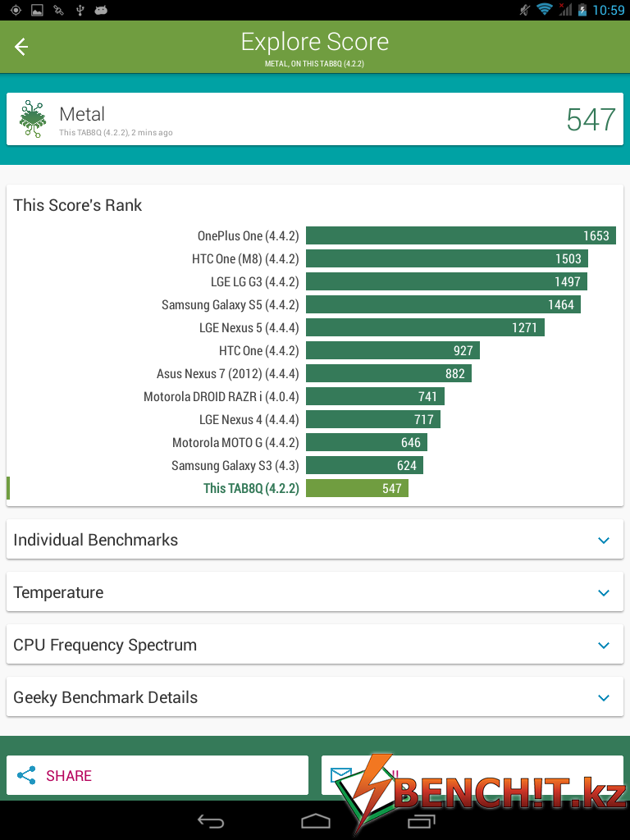Tap the battery charging icon
The image size is (630, 840).
582,10
